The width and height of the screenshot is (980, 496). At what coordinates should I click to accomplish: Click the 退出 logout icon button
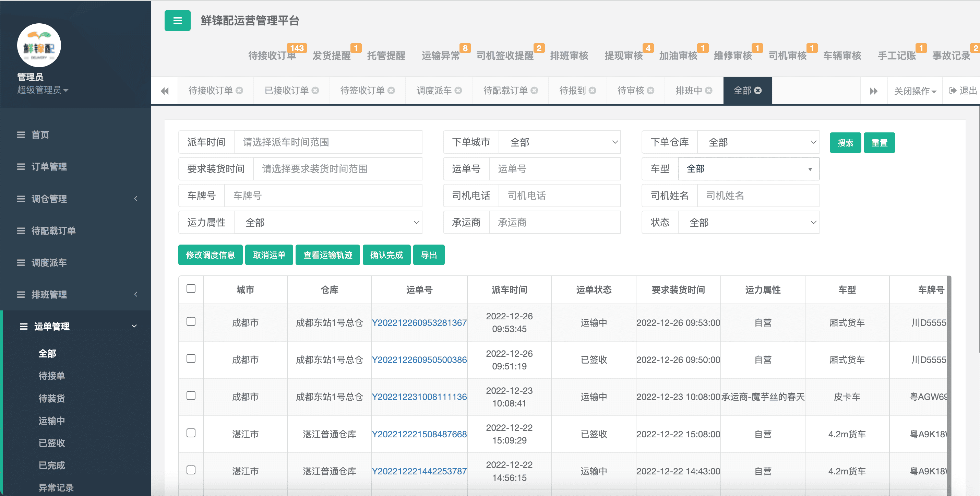pyautogui.click(x=963, y=91)
